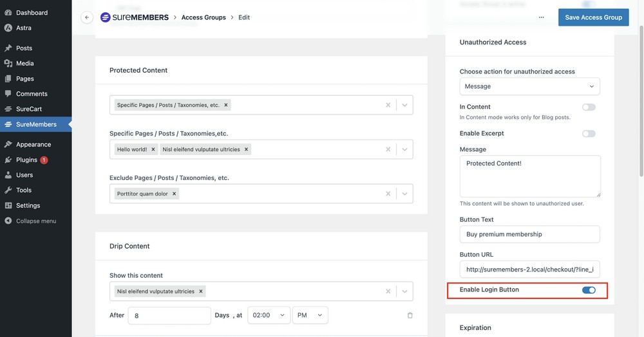Screen dimensions: 644x337
Task: Clear all Exclude Pages selections
Action: pos(388,194)
